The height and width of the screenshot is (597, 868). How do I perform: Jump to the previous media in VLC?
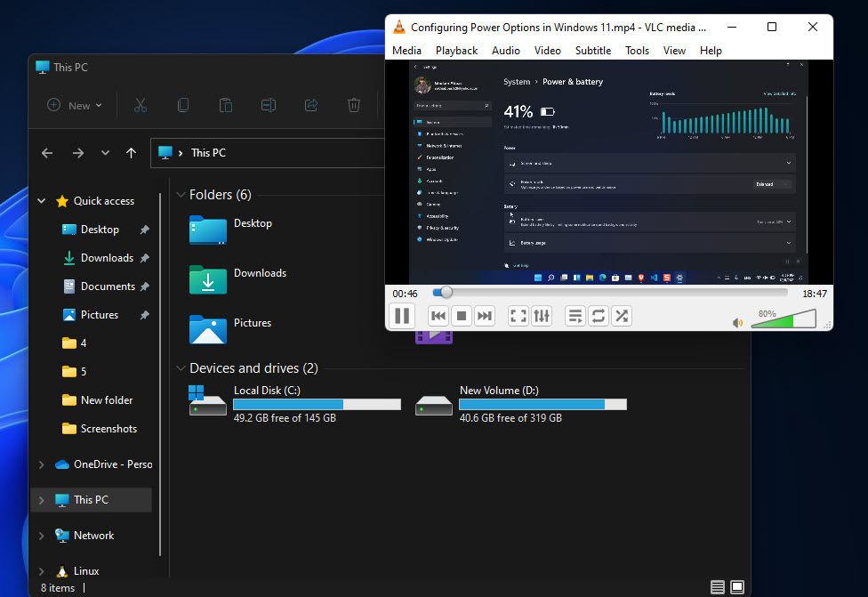tap(438, 316)
